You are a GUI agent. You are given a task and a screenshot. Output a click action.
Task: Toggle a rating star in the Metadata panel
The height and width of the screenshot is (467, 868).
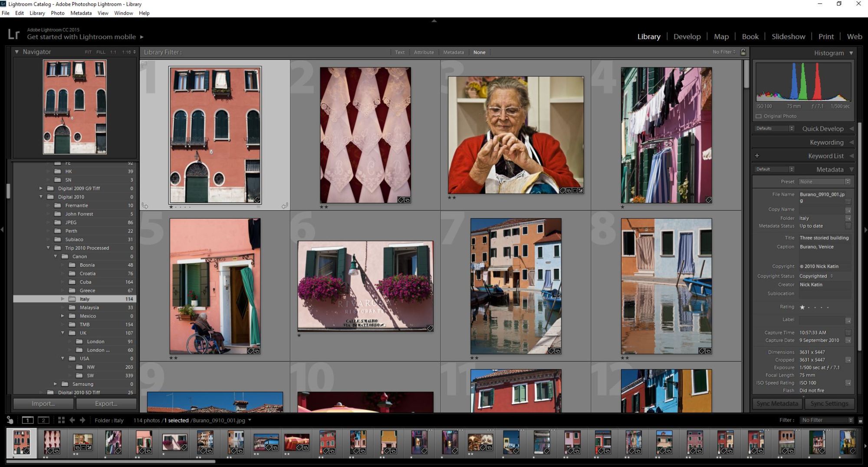coord(802,307)
